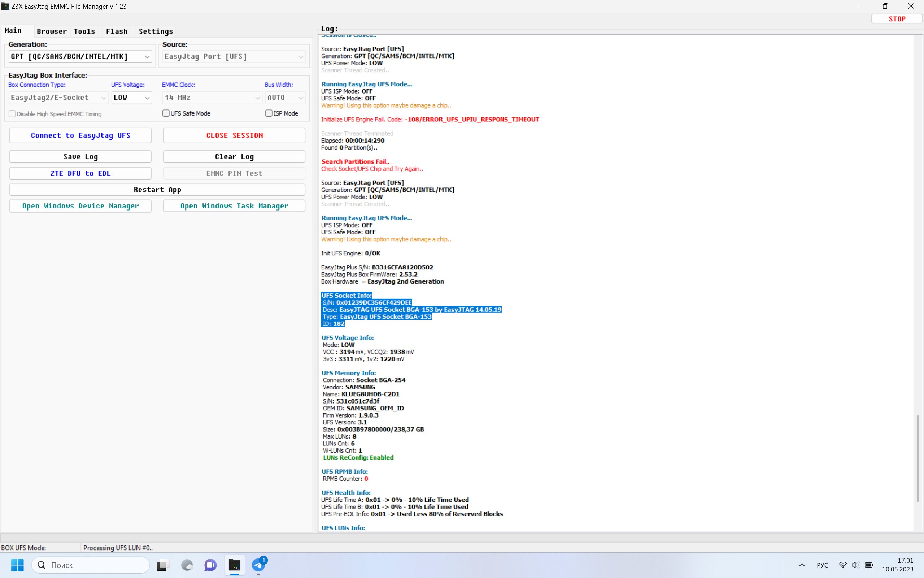Click the EMMC PIN Test button
Viewport: 924px width, 578px height.
(x=235, y=173)
